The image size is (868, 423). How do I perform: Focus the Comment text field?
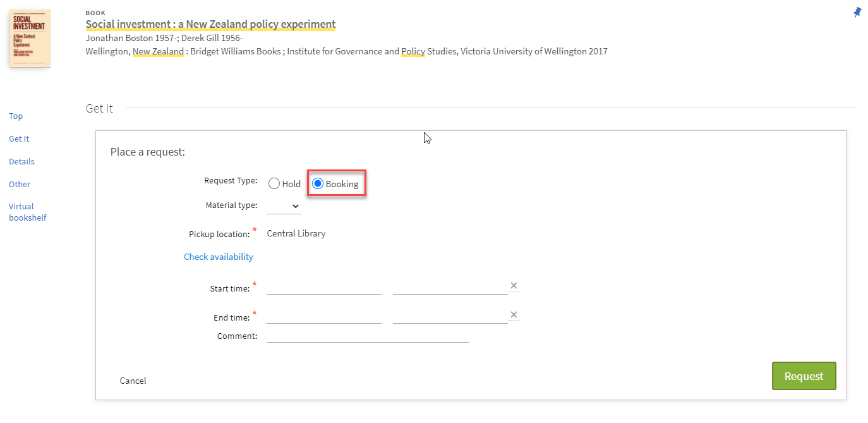[367, 336]
